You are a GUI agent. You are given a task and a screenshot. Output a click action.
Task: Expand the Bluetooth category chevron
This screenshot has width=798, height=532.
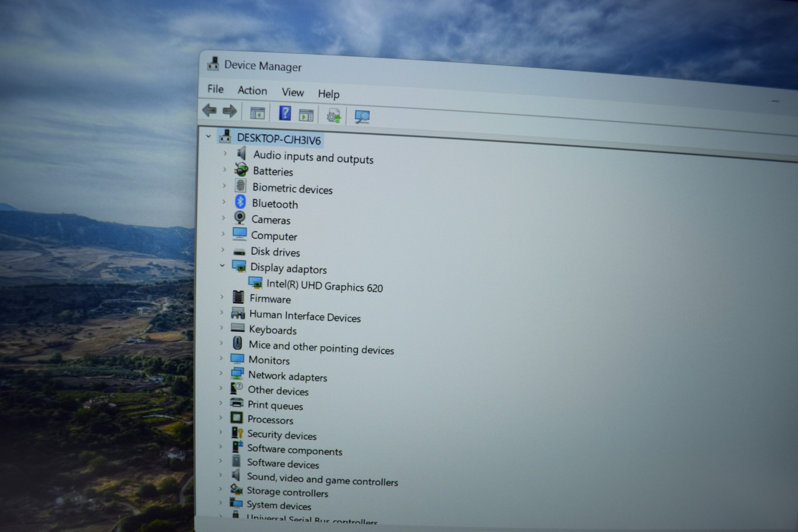click(x=224, y=202)
